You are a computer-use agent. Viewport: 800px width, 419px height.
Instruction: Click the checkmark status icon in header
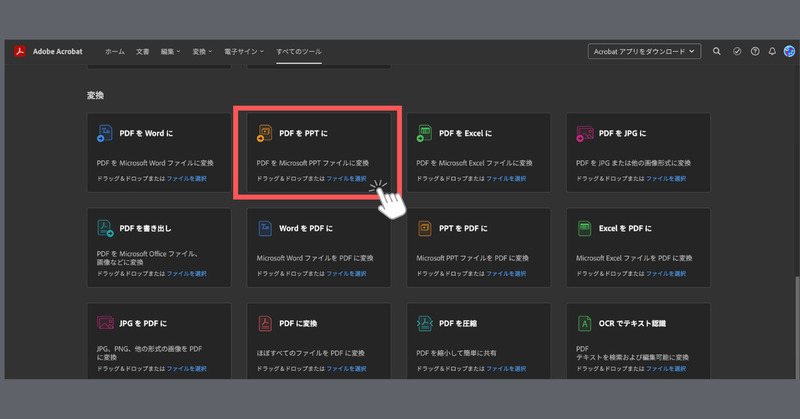coord(737,51)
